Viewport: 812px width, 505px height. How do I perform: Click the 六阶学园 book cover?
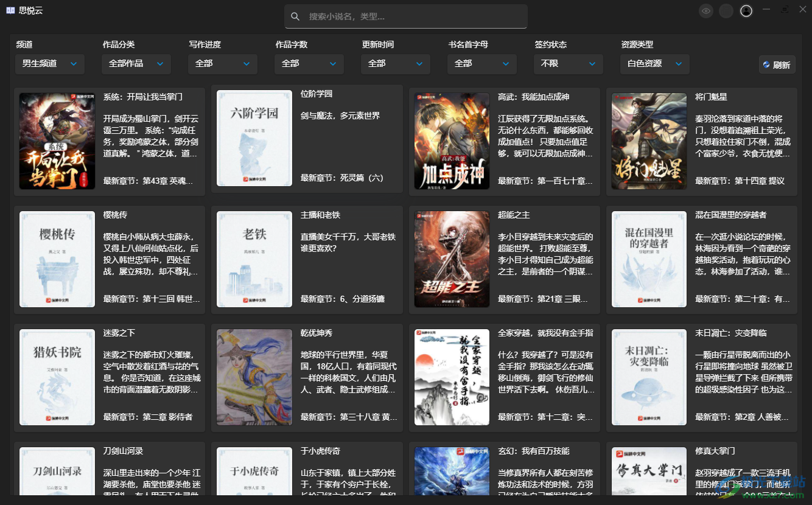point(254,138)
